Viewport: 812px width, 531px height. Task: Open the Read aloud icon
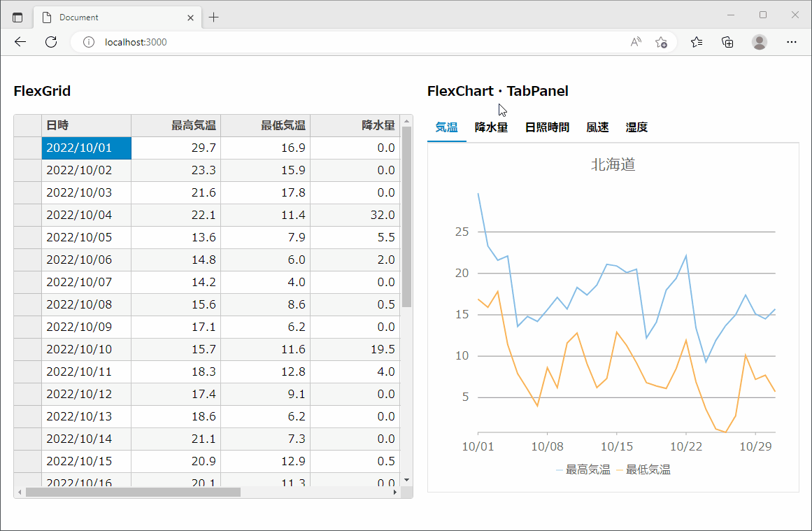point(636,42)
